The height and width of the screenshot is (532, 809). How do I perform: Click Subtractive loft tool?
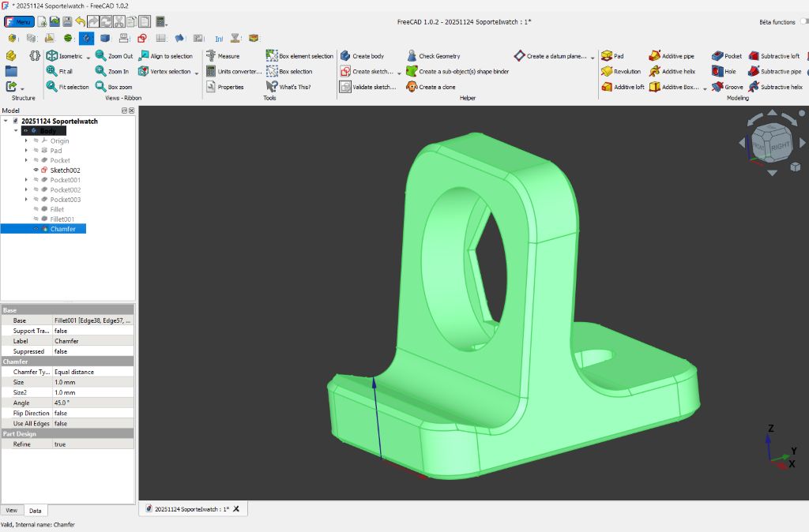[774, 56]
